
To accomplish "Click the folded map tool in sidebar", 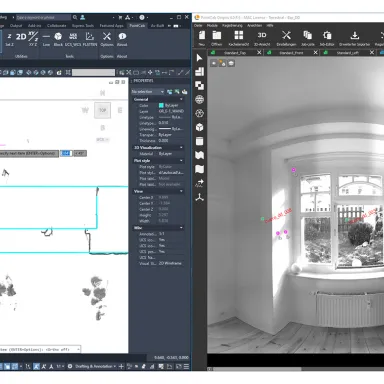I will pyautogui.click(x=199, y=155).
